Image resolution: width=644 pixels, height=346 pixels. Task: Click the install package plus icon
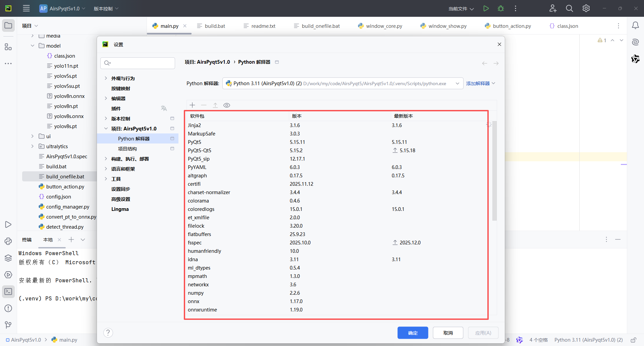[x=192, y=105]
